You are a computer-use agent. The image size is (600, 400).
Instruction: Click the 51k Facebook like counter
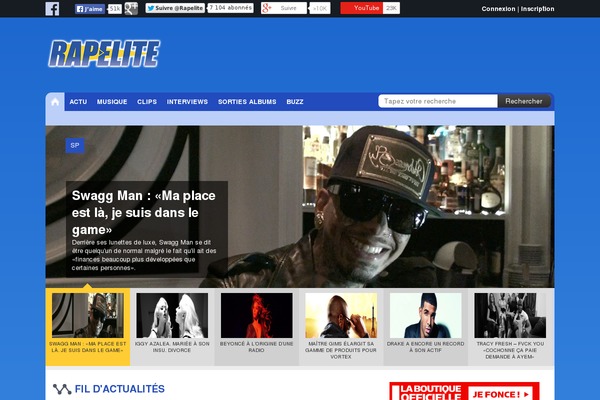tap(114, 9)
